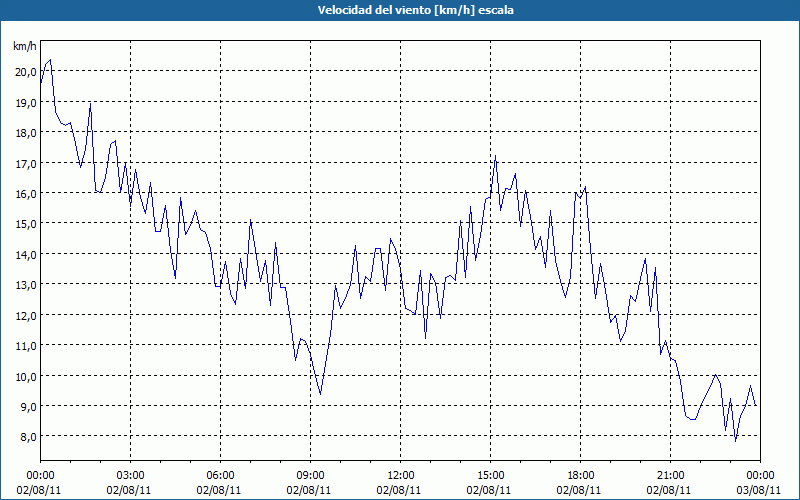Click the "9,0" y-axis label

pyautogui.click(x=28, y=407)
